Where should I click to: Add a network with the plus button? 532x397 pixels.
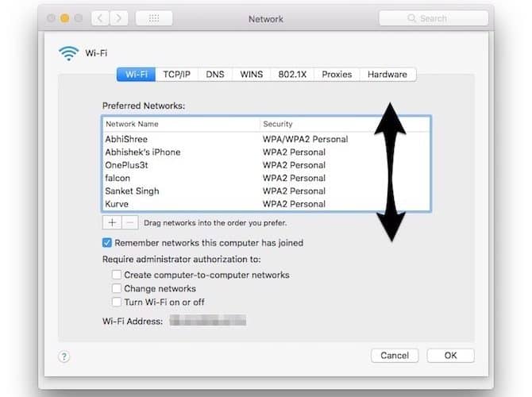[x=112, y=222]
